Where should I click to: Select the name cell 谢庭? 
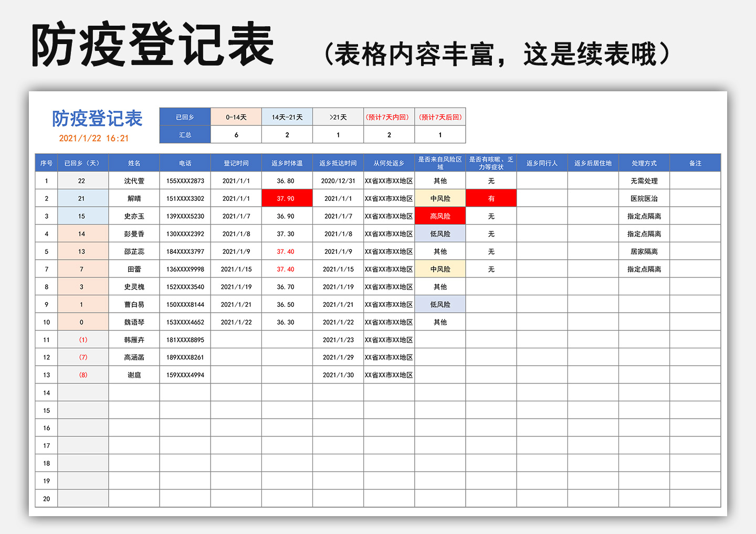click(x=134, y=375)
